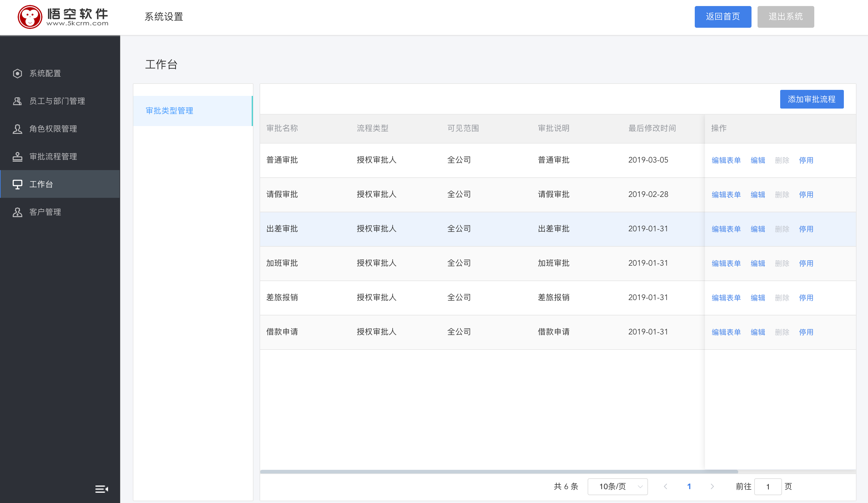Click 停用 for 借款申请 row

pyautogui.click(x=806, y=332)
